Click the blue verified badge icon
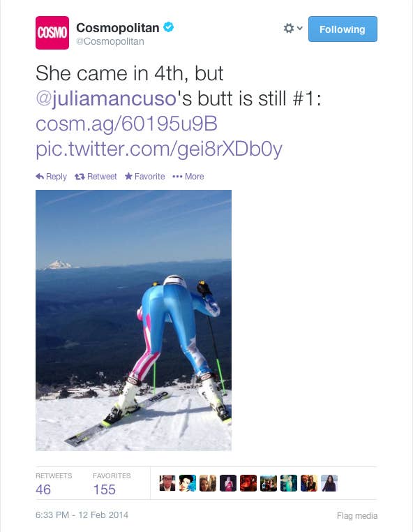 click(x=169, y=27)
